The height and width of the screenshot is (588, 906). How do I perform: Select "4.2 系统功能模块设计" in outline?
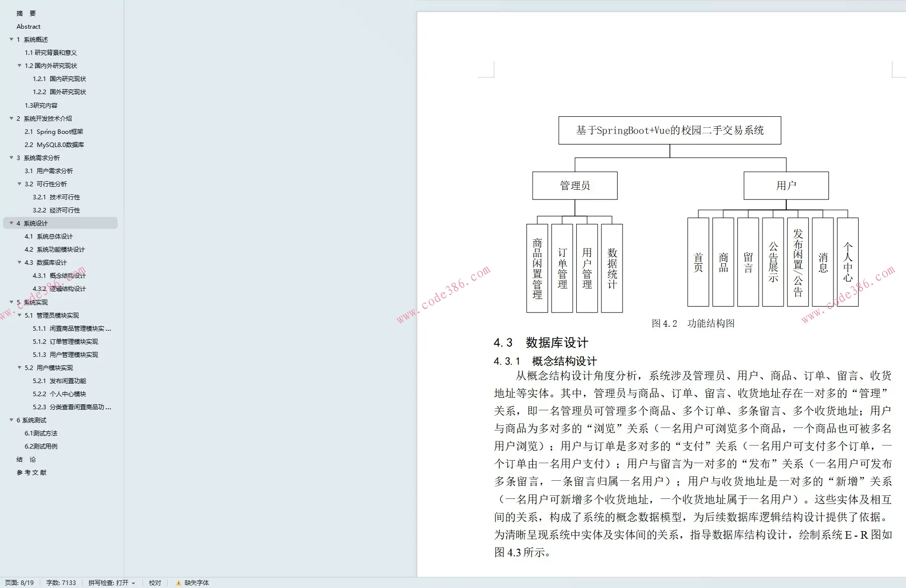click(x=54, y=249)
